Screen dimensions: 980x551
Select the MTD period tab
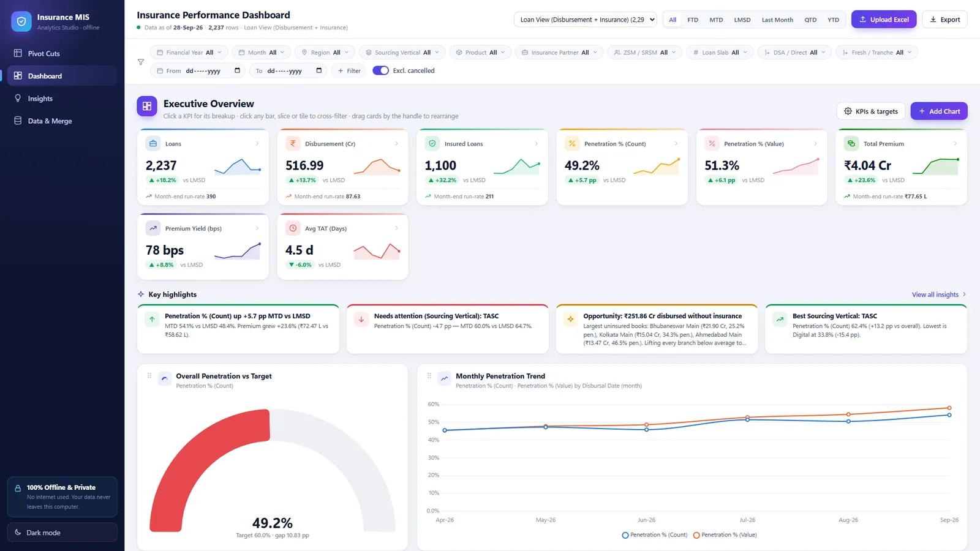point(716,20)
